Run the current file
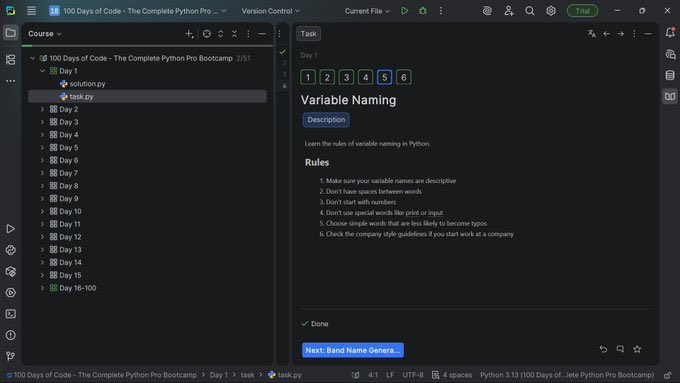The image size is (680, 383). [404, 11]
